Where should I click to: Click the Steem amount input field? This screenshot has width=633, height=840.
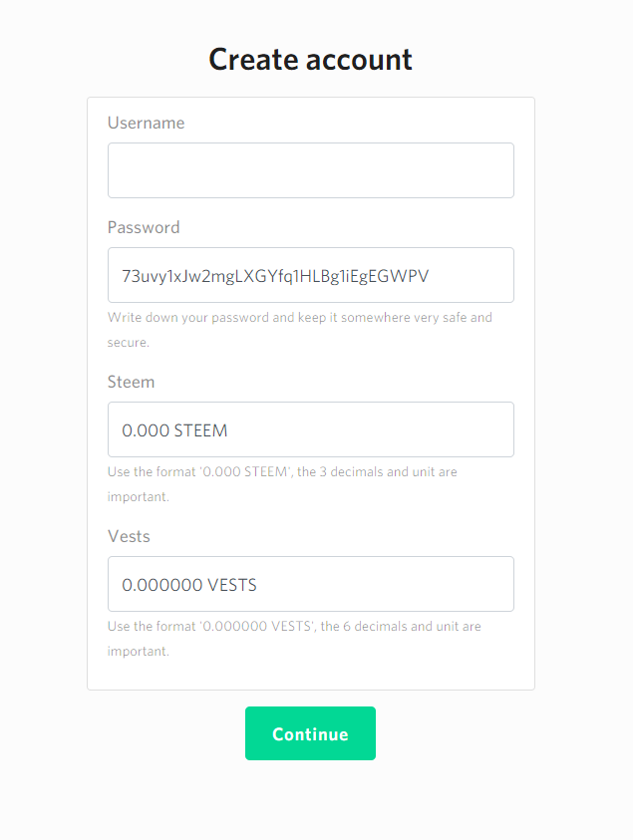(x=310, y=429)
